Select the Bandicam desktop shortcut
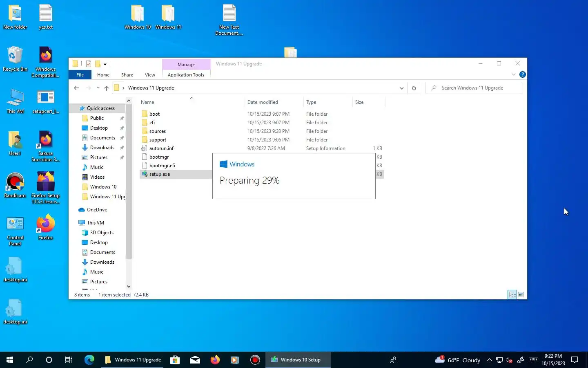The image size is (588, 368). (15, 186)
